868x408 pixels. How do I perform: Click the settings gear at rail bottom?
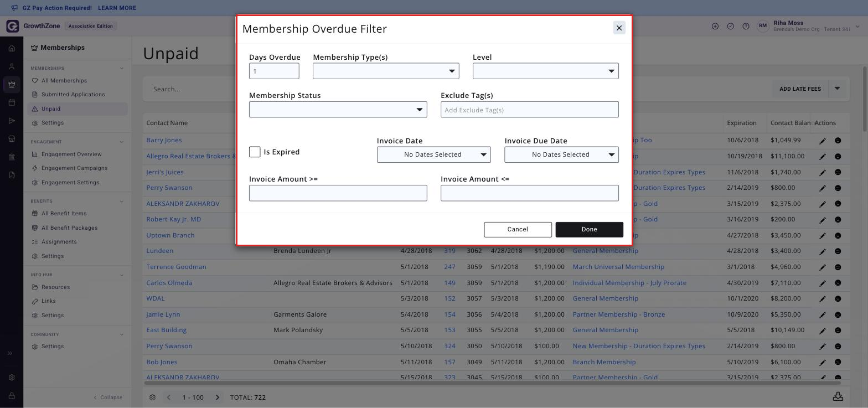pyautogui.click(x=12, y=378)
